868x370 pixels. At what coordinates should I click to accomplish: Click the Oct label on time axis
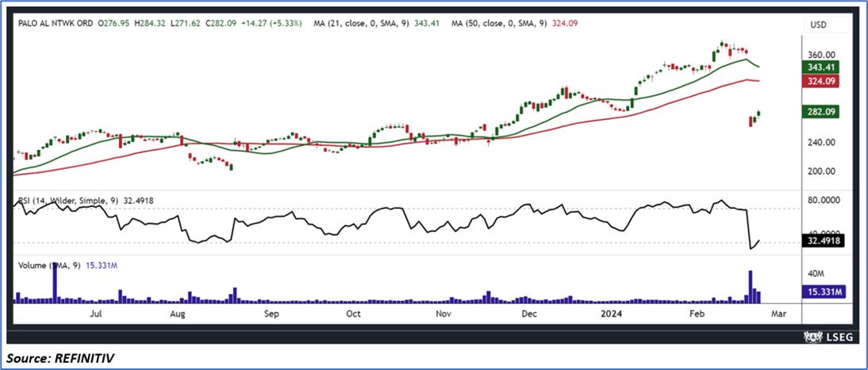[353, 314]
